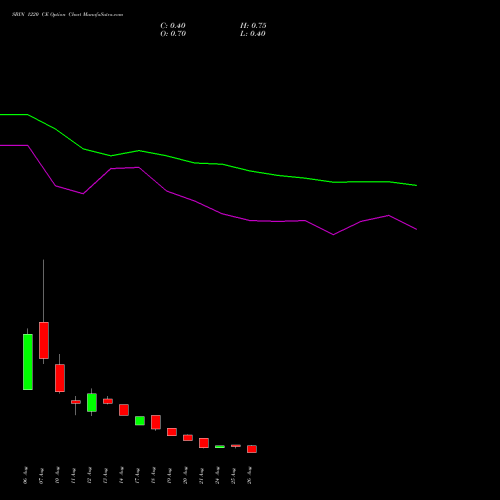Click the red candle for 10 Aug
500x500 pixels.
60,378
